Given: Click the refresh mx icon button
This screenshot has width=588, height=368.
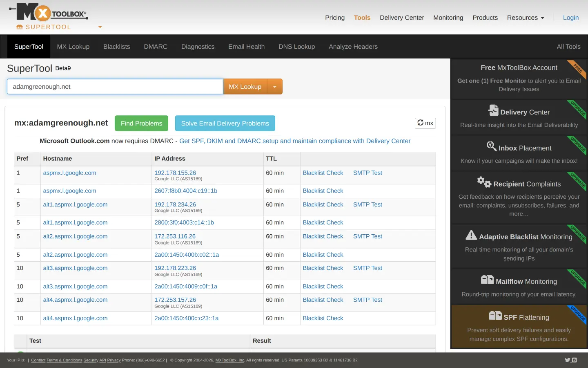Looking at the screenshot, I should [x=425, y=123].
